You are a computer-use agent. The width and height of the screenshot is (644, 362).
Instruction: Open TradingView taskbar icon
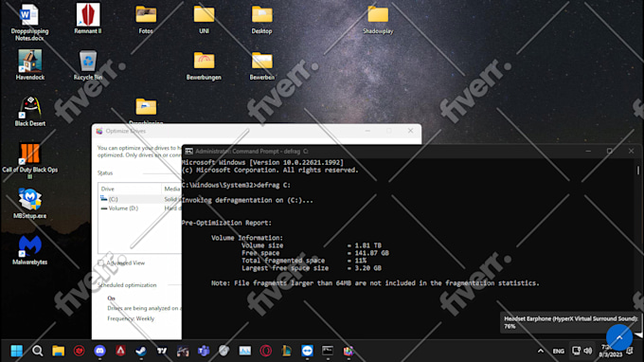(x=162, y=351)
